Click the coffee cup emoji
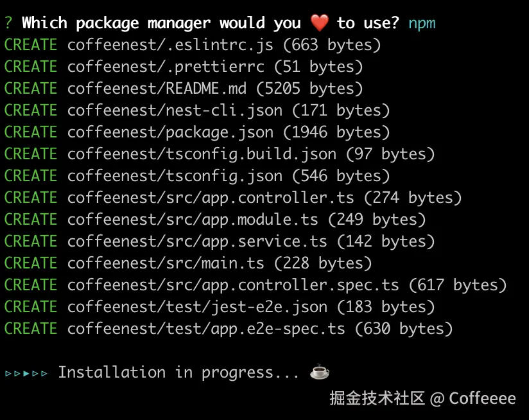This screenshot has height=420, width=529. point(320,372)
